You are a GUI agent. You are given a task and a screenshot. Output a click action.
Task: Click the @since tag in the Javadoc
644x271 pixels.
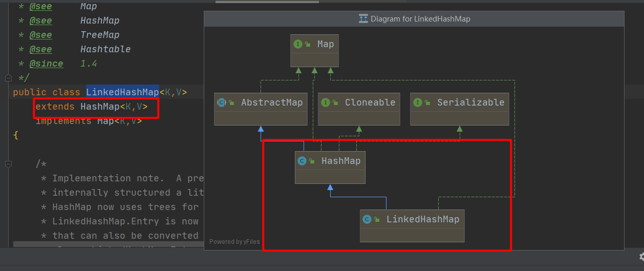pos(46,64)
